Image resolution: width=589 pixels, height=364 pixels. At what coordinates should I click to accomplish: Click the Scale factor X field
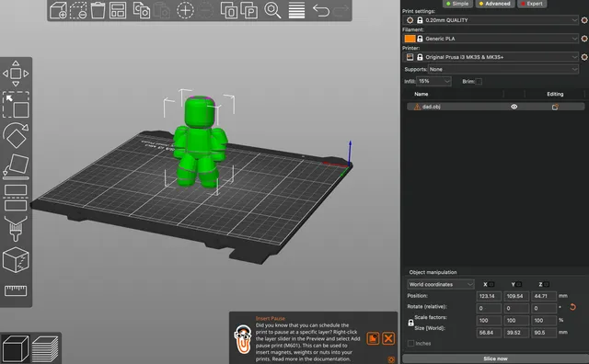pyautogui.click(x=489, y=321)
